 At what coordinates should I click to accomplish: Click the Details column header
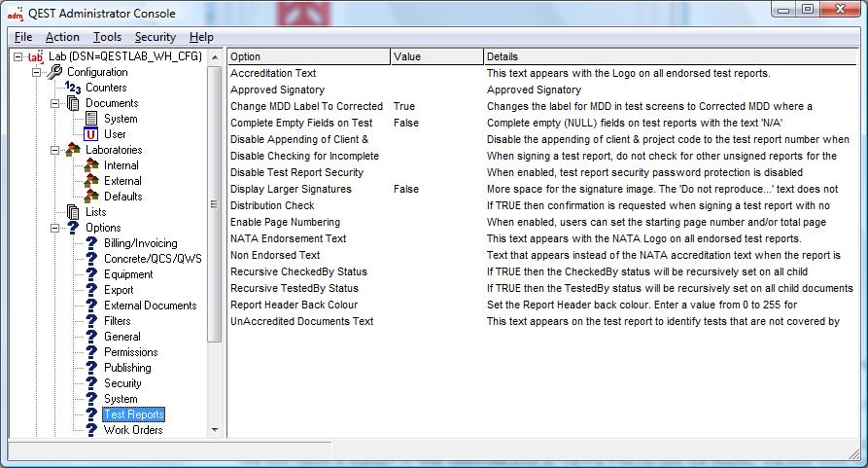click(671, 56)
